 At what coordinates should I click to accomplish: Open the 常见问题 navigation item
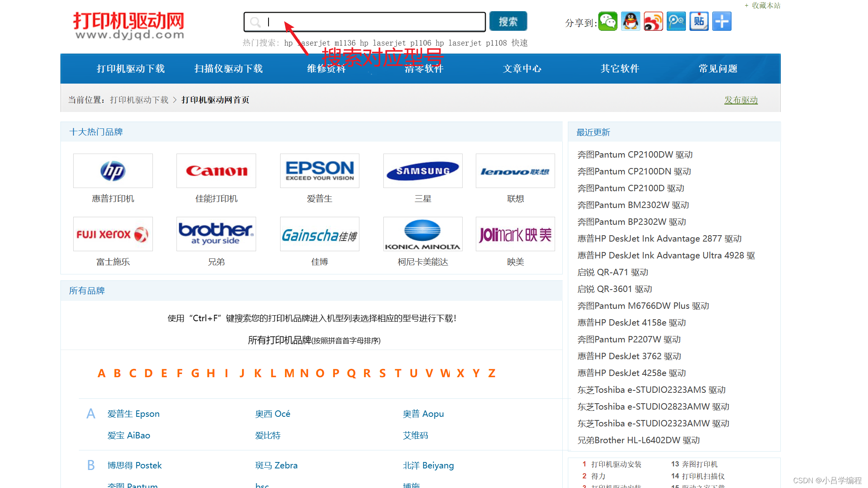(x=718, y=69)
